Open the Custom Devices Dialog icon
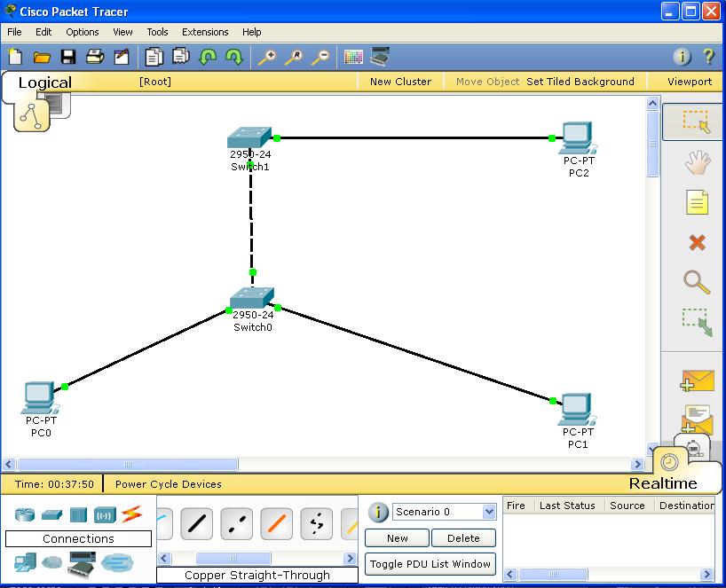Screen dimensions: 726x588 tap(380, 57)
